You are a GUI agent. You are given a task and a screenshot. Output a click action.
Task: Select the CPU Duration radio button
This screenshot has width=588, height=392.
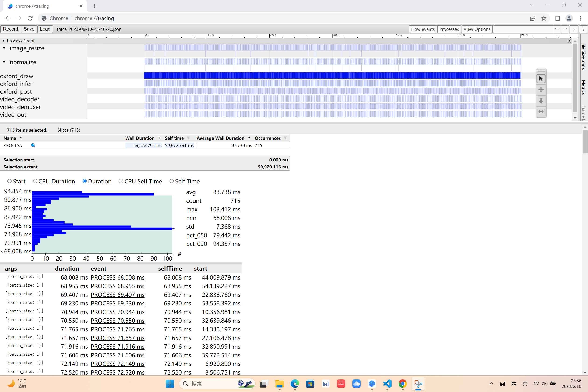[35, 181]
